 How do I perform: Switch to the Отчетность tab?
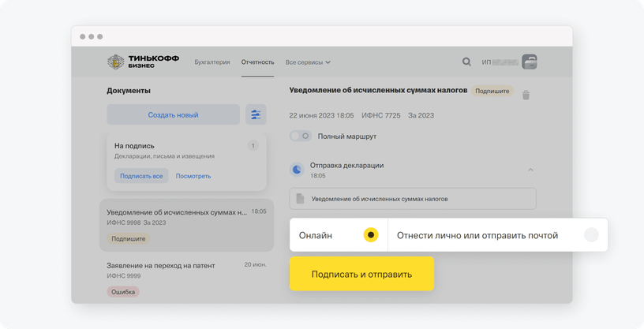pyautogui.click(x=257, y=62)
